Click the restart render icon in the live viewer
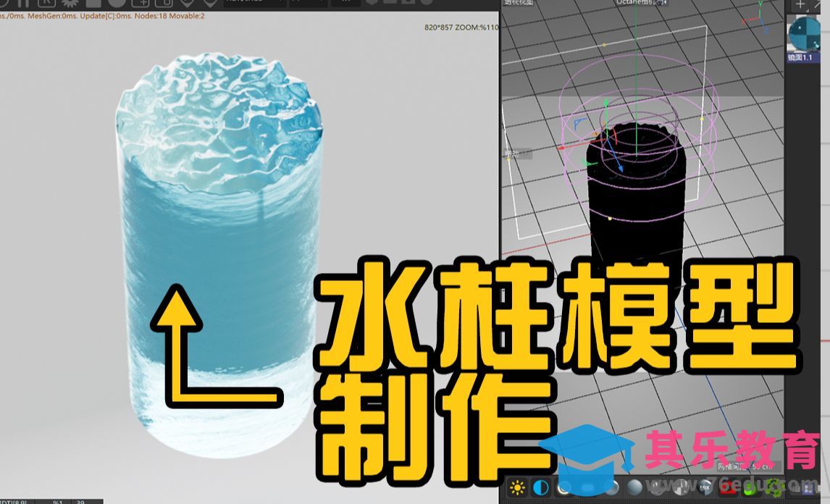 coord(3,4)
